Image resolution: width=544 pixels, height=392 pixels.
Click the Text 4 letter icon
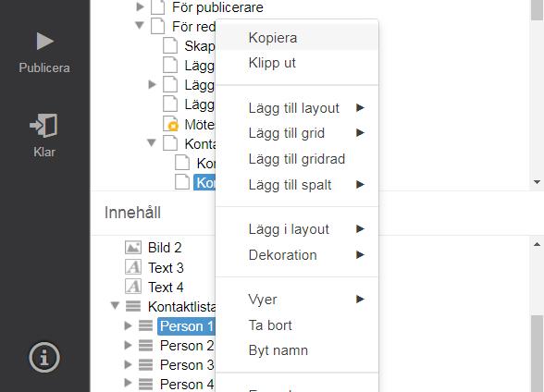click(x=133, y=287)
